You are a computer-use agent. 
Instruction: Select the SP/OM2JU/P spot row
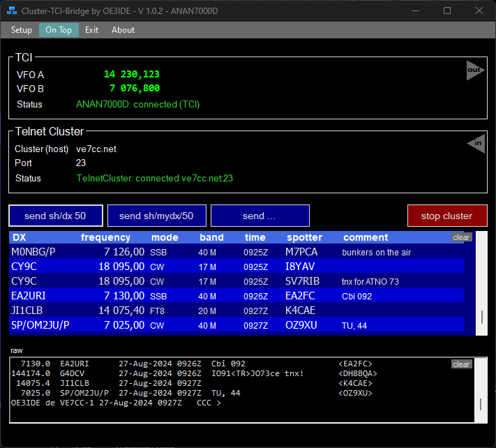click(x=236, y=325)
